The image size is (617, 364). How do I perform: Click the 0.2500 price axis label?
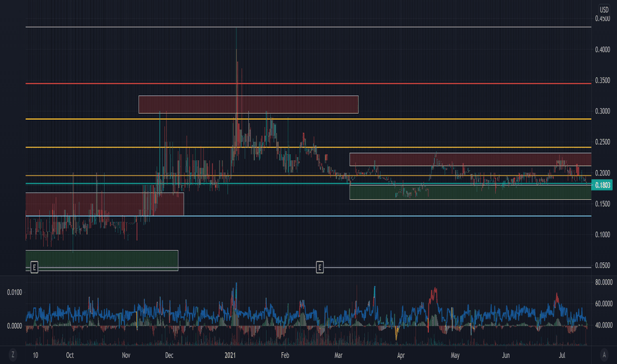[x=602, y=142]
